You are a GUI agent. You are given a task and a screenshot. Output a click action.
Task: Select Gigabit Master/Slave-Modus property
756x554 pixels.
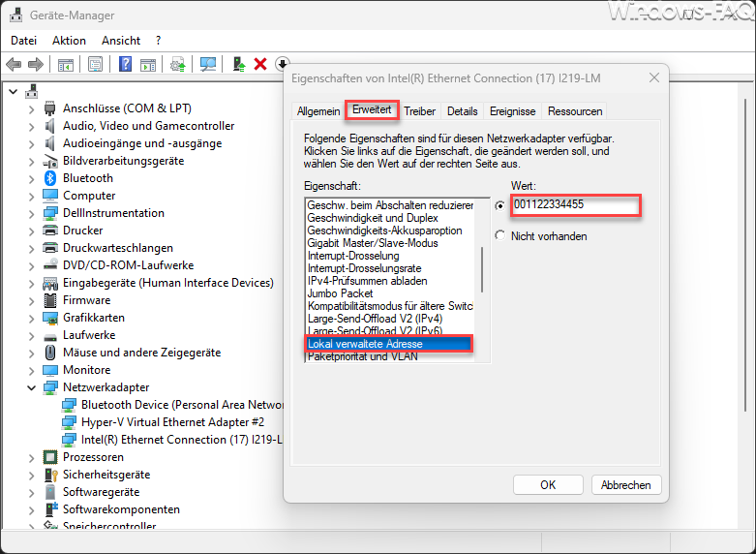click(x=373, y=243)
